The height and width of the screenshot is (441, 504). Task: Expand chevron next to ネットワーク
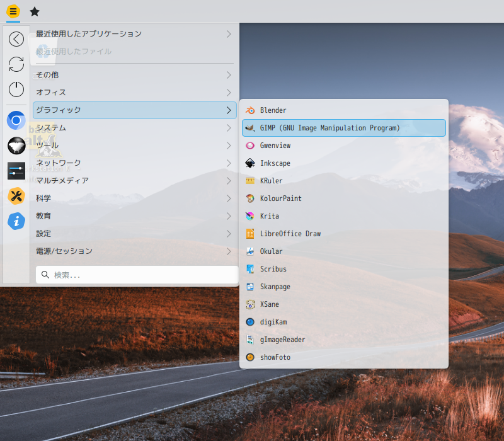[229, 163]
